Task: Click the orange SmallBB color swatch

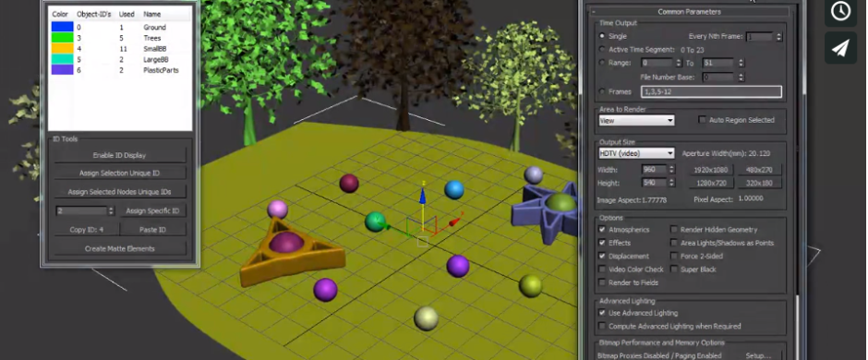Action: click(62, 49)
